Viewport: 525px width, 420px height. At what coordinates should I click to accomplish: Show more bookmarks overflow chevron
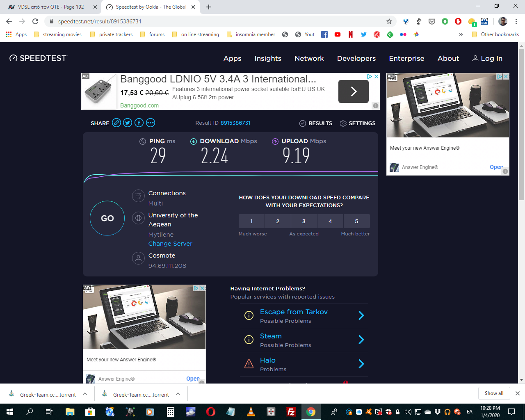point(461,34)
